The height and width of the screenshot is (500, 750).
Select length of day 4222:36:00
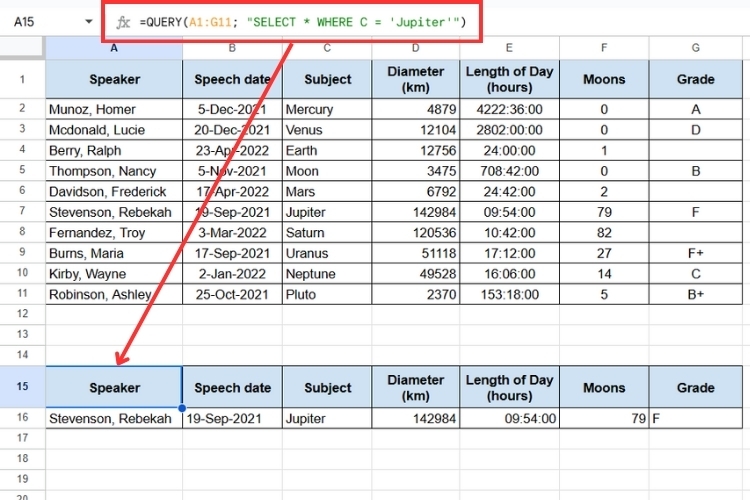(509, 109)
